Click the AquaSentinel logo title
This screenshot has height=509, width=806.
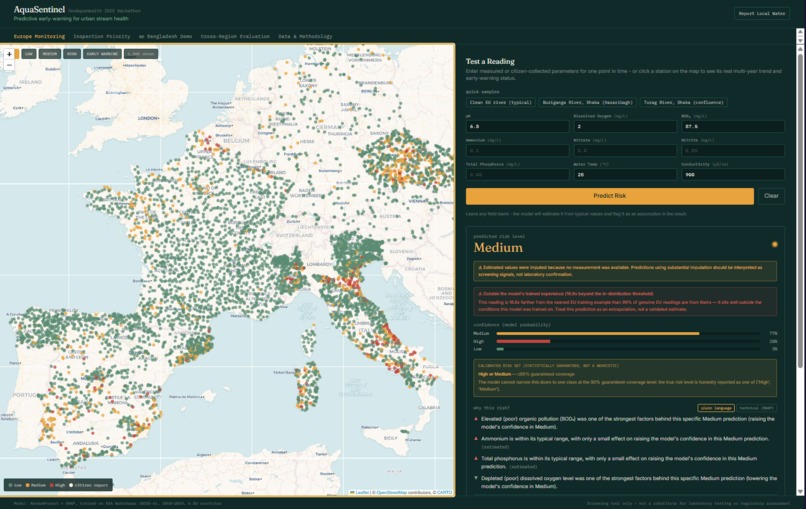point(39,10)
